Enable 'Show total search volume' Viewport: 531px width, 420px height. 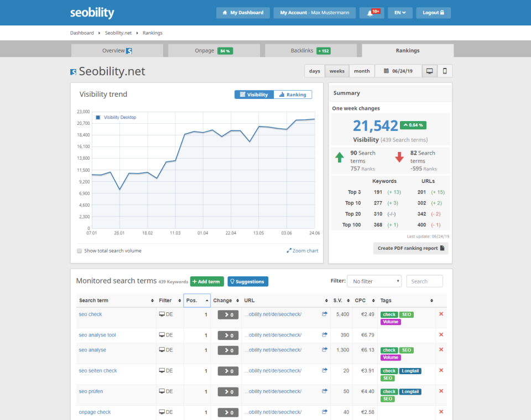[79, 250]
